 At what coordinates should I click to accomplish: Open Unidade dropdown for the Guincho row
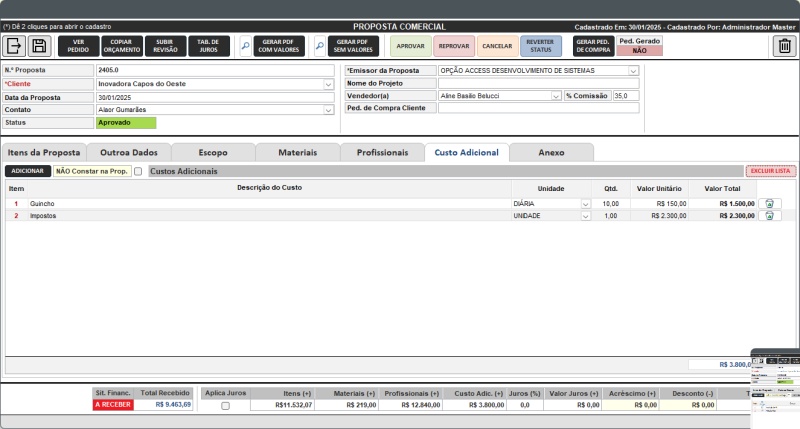click(585, 203)
